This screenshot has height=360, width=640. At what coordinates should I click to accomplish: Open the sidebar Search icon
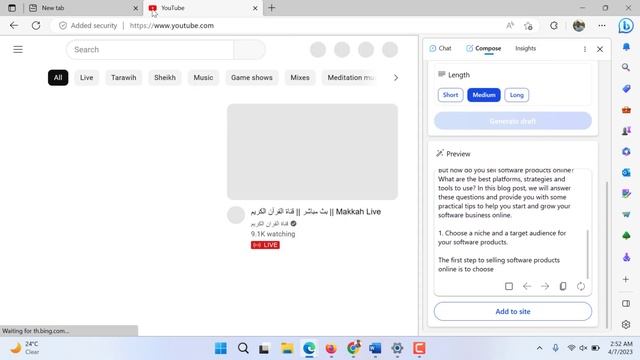coord(626,67)
